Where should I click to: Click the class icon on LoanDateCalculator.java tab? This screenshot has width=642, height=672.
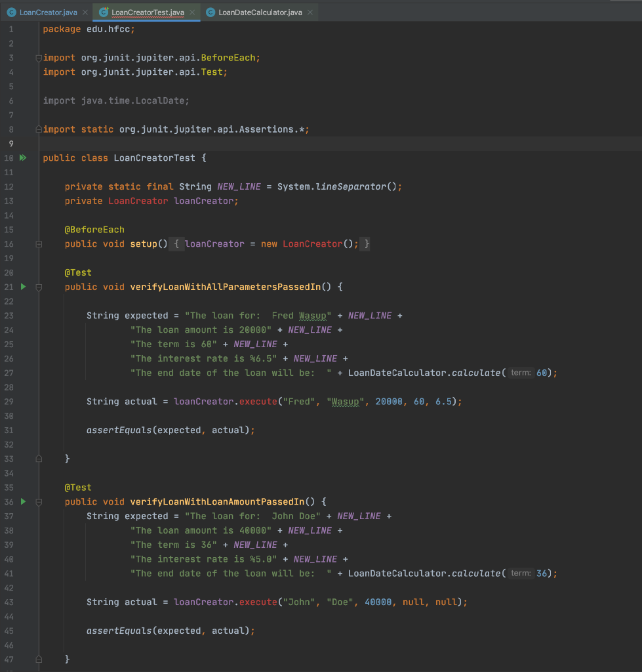point(211,11)
